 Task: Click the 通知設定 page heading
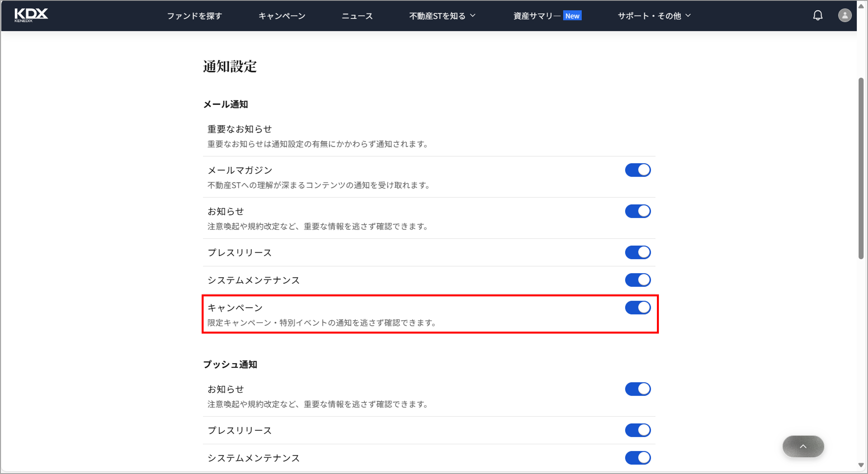(230, 66)
